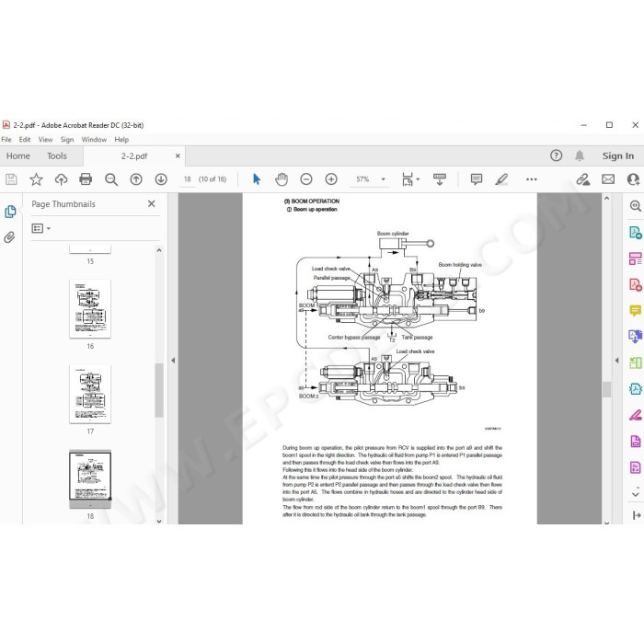Screen dimensions: 644x644
Task: Zoom in with the plus button
Action: [x=331, y=179]
